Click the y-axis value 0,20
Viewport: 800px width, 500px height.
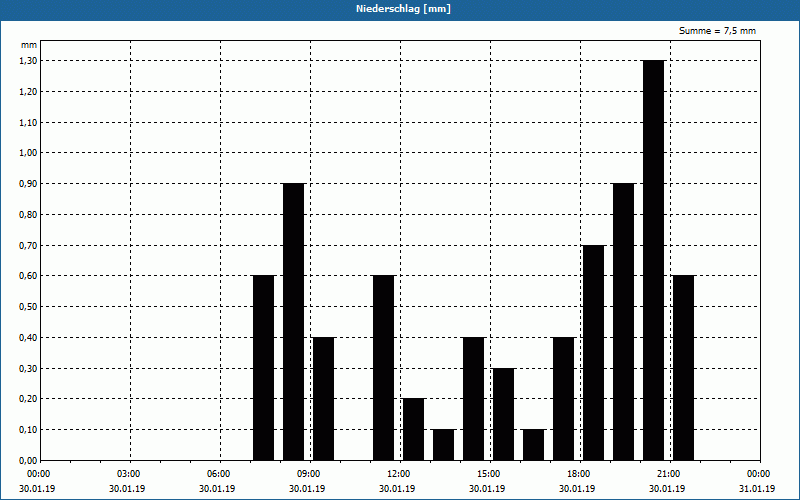point(29,399)
